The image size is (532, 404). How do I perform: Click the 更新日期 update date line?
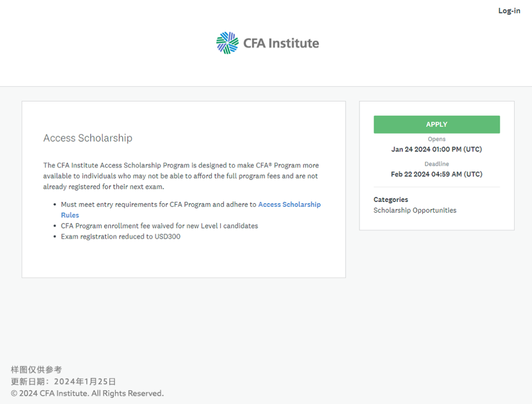64,381
